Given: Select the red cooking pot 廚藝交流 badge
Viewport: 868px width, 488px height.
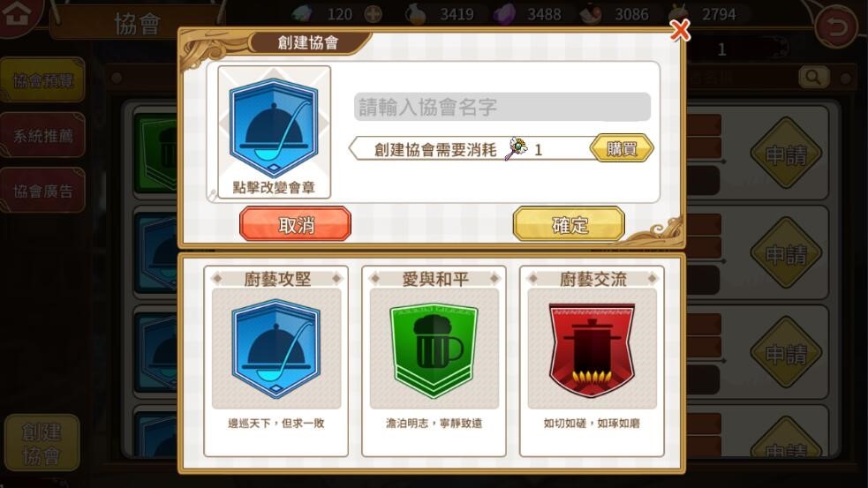Looking at the screenshot, I should click(592, 350).
